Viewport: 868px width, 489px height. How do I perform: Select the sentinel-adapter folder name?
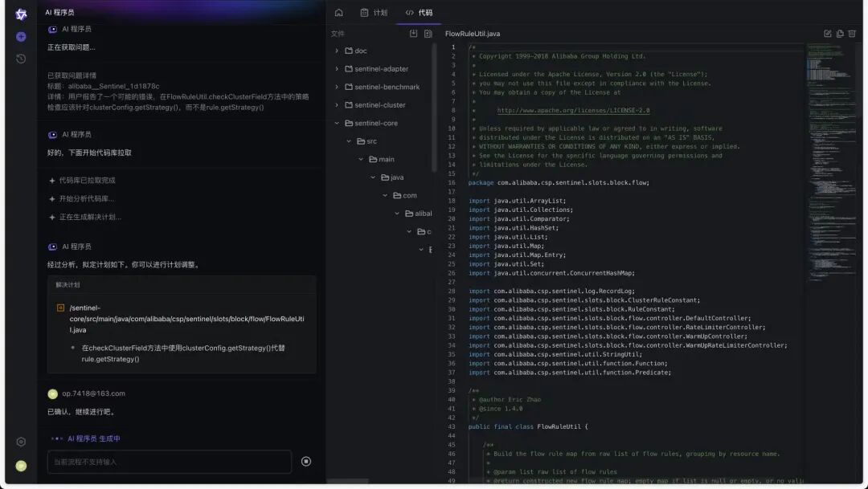(382, 68)
